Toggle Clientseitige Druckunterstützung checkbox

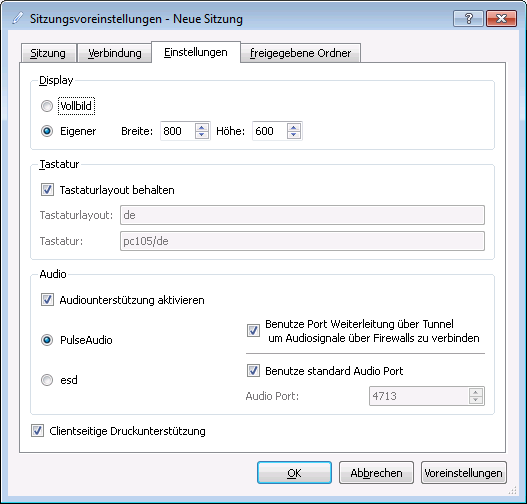point(37,431)
